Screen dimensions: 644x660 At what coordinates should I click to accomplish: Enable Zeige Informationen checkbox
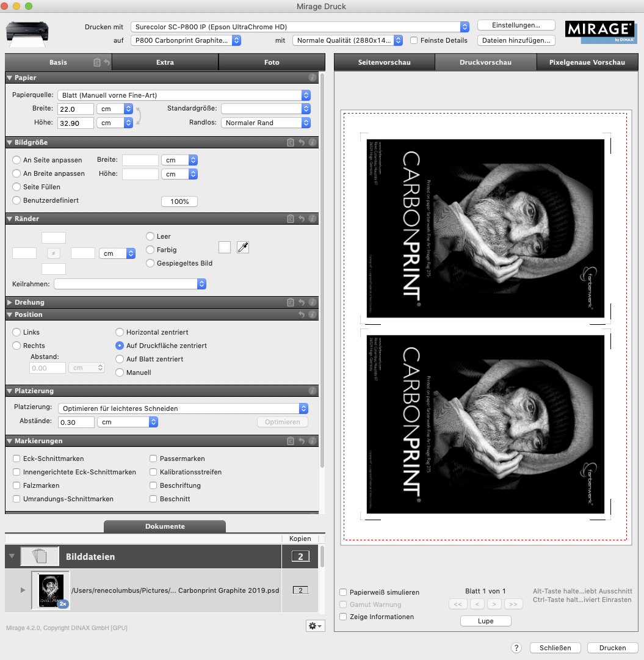coord(343,617)
